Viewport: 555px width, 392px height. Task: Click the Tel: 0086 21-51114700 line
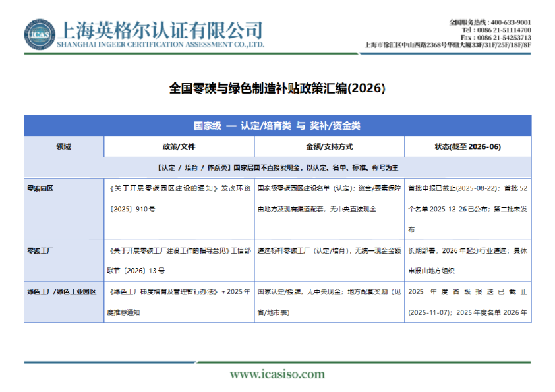tap(496, 30)
